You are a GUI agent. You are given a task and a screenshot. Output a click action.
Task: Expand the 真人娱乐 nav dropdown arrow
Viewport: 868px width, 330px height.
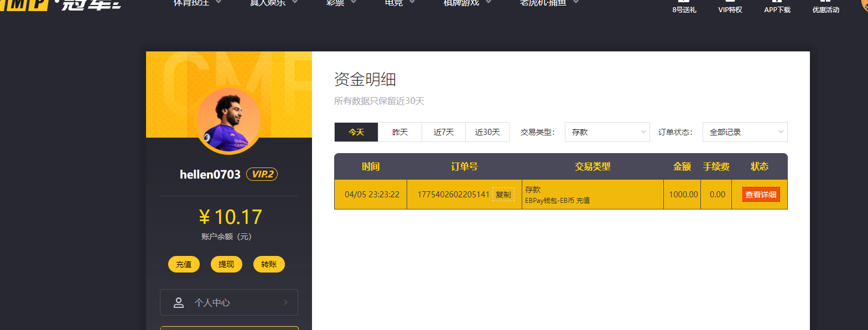295,2
